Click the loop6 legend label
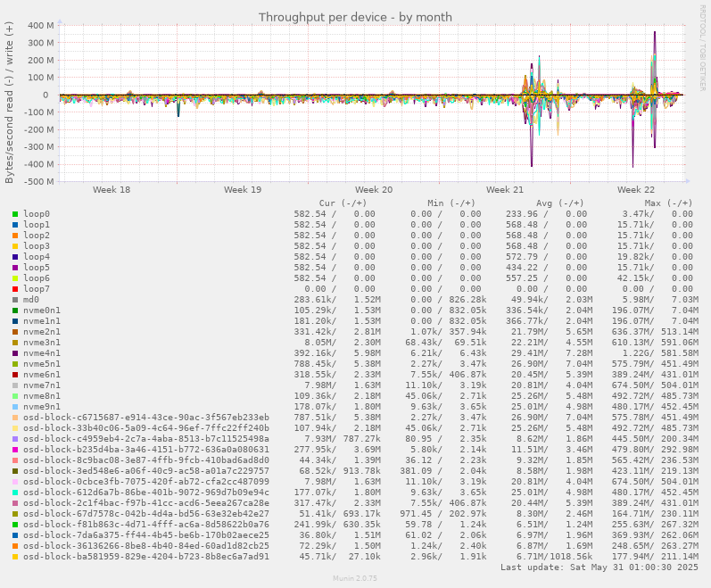The image size is (711, 588). [37, 278]
